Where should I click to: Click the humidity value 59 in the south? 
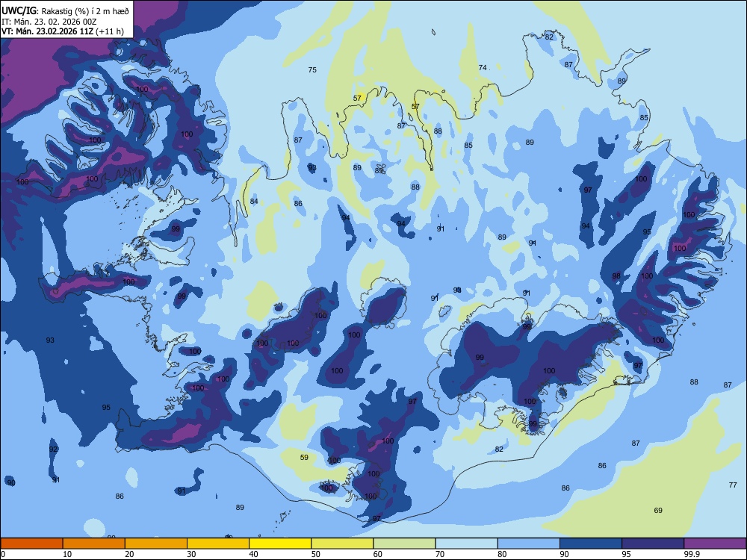coord(304,457)
